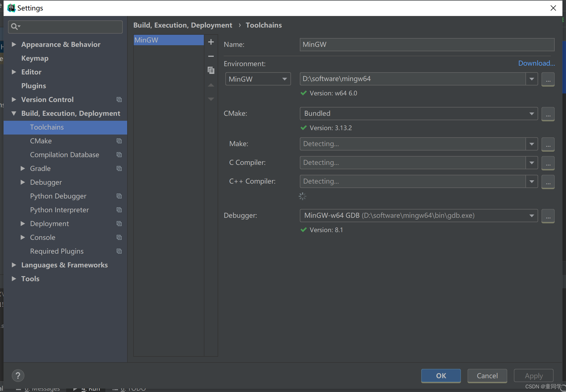This screenshot has width=566, height=392.
Task: Expand the Languages & Frameworks section
Action: (x=14, y=265)
